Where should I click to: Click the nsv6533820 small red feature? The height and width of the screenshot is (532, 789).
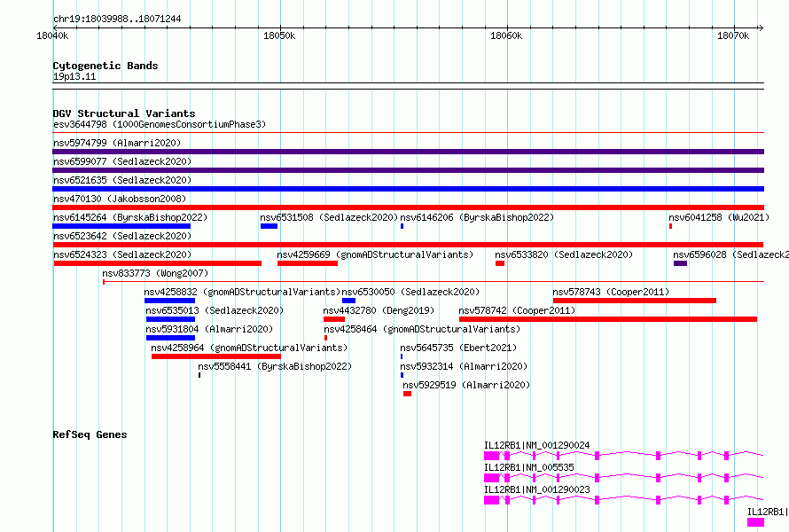click(x=500, y=263)
